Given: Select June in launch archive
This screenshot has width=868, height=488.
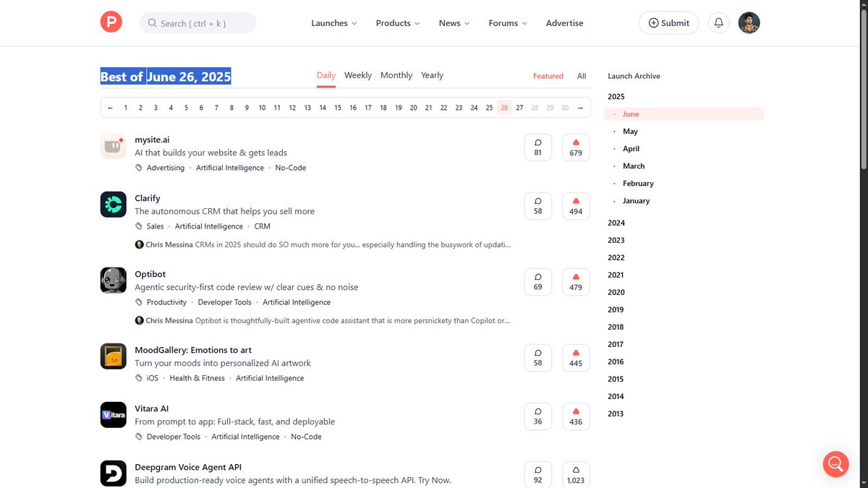Looking at the screenshot, I should 684,114.
